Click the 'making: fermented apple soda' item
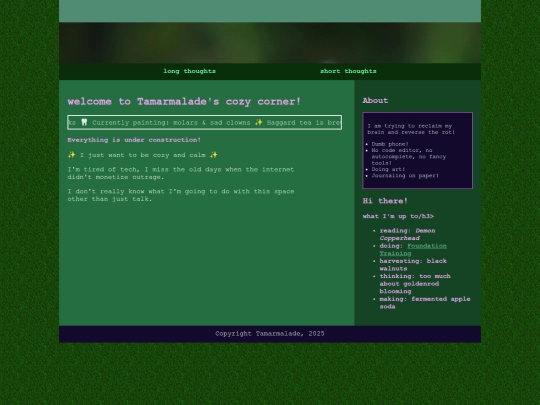The image size is (540, 405). pyautogui.click(x=425, y=303)
